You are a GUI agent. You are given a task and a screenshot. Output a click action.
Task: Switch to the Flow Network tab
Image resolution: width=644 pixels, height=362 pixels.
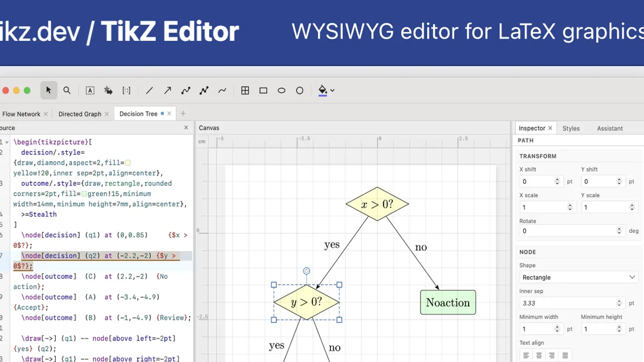pyautogui.click(x=21, y=114)
